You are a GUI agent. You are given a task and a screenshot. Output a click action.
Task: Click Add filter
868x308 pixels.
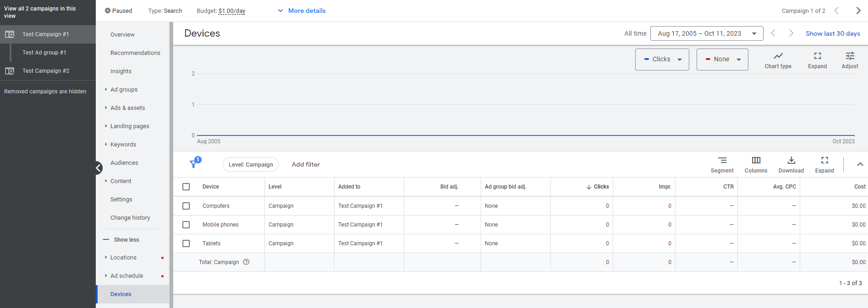point(306,164)
